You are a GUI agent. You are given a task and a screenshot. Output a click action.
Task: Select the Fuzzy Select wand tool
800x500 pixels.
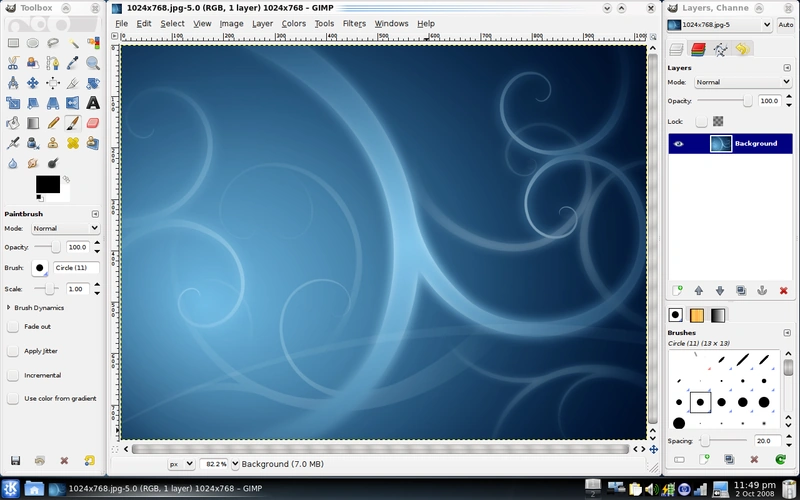pyautogui.click(x=73, y=43)
